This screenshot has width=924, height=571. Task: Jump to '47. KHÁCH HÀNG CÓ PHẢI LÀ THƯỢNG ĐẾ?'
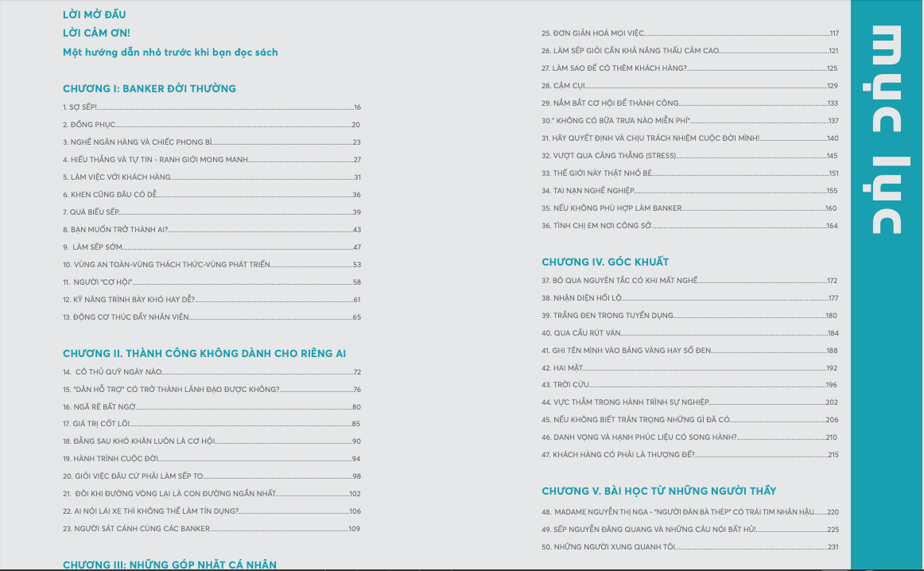point(618,455)
